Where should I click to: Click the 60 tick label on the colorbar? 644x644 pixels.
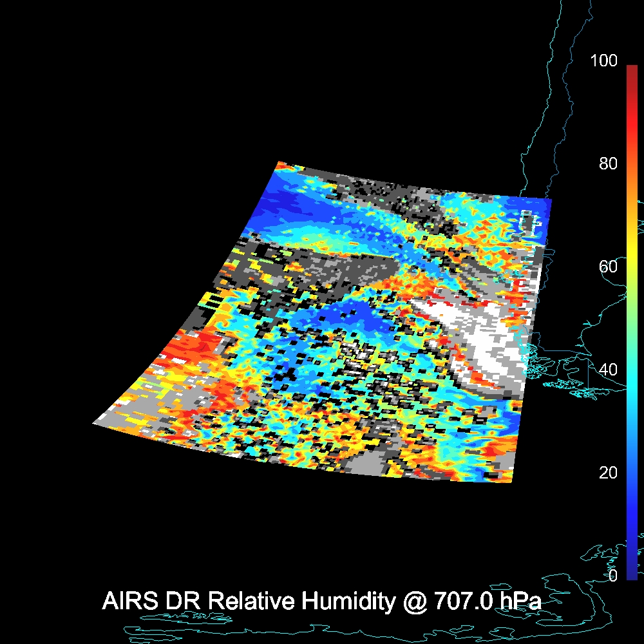click(x=608, y=267)
